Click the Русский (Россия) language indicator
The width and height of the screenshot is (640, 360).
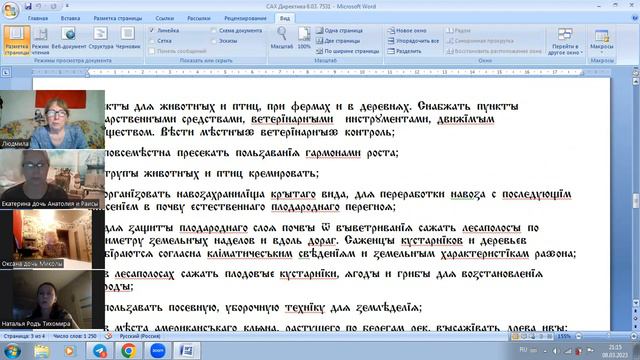click(x=140, y=336)
